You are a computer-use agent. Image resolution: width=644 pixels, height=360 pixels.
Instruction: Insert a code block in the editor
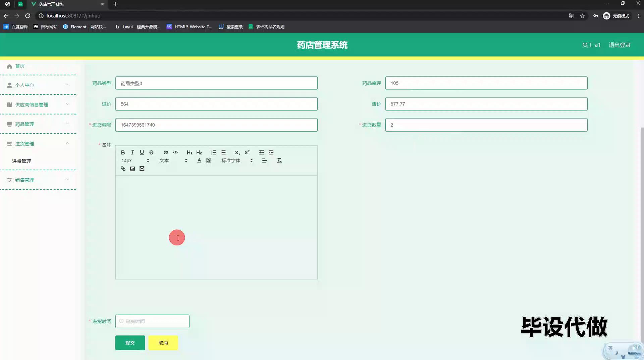[175, 152]
